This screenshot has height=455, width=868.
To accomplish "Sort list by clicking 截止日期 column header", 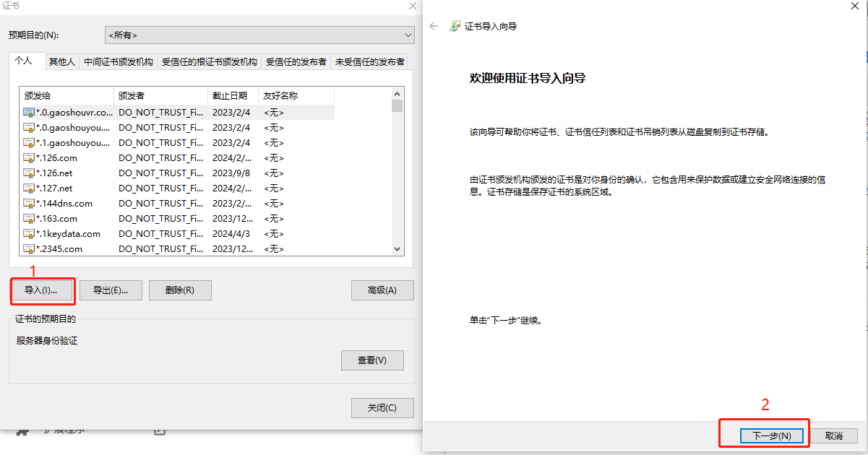I will pos(231,96).
